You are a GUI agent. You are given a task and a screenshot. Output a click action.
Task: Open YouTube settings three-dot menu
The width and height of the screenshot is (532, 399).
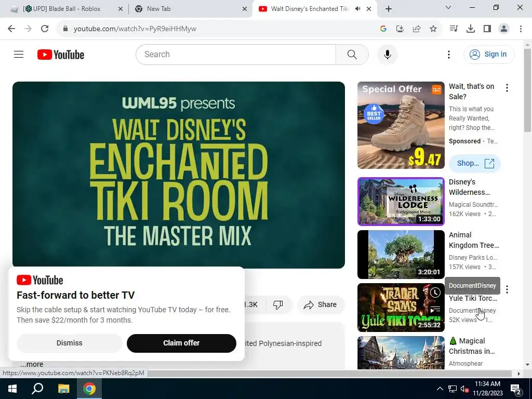click(448, 54)
